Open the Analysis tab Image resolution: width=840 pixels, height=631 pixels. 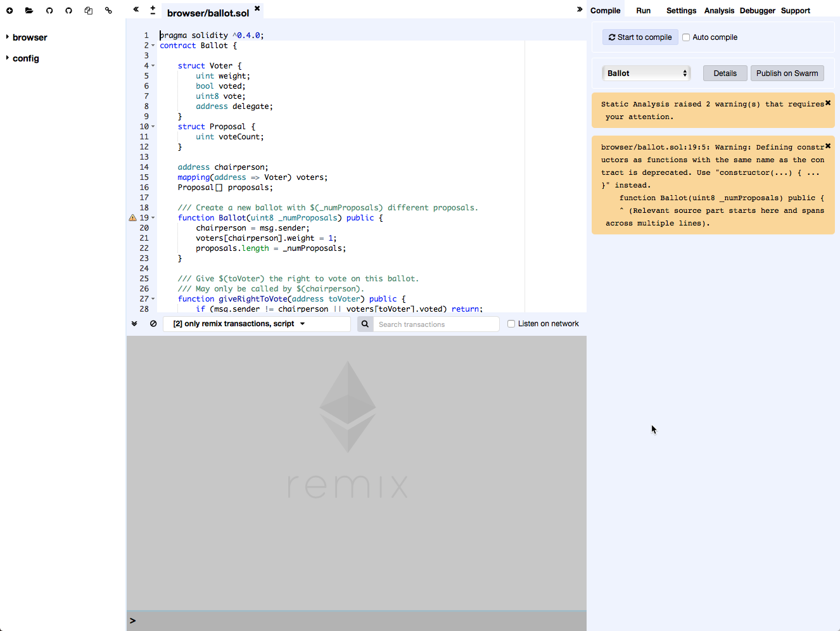719,11
